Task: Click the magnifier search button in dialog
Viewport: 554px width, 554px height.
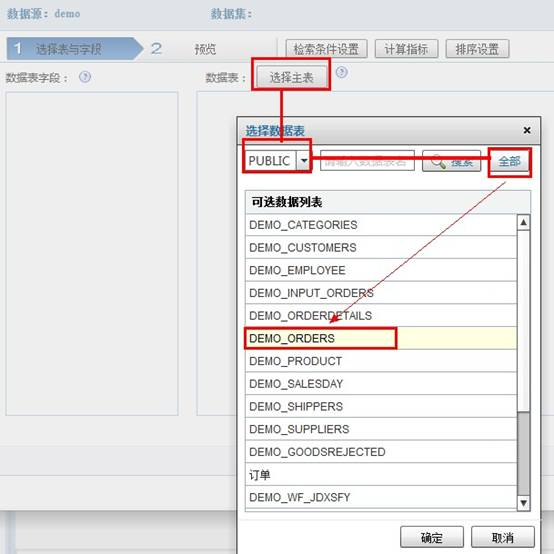Action: pos(452,161)
